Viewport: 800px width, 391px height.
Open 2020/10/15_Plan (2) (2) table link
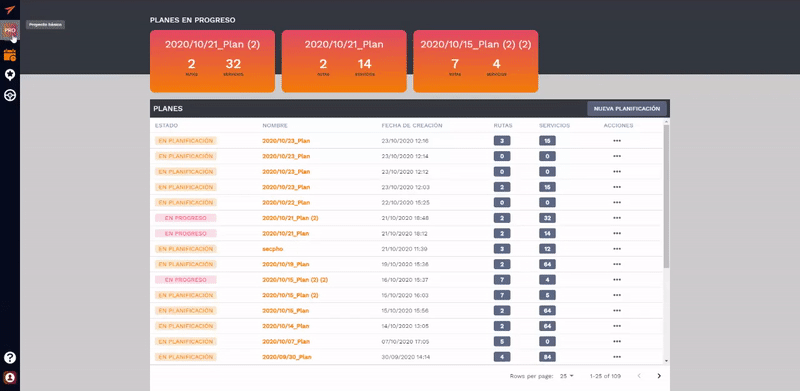[295, 280]
